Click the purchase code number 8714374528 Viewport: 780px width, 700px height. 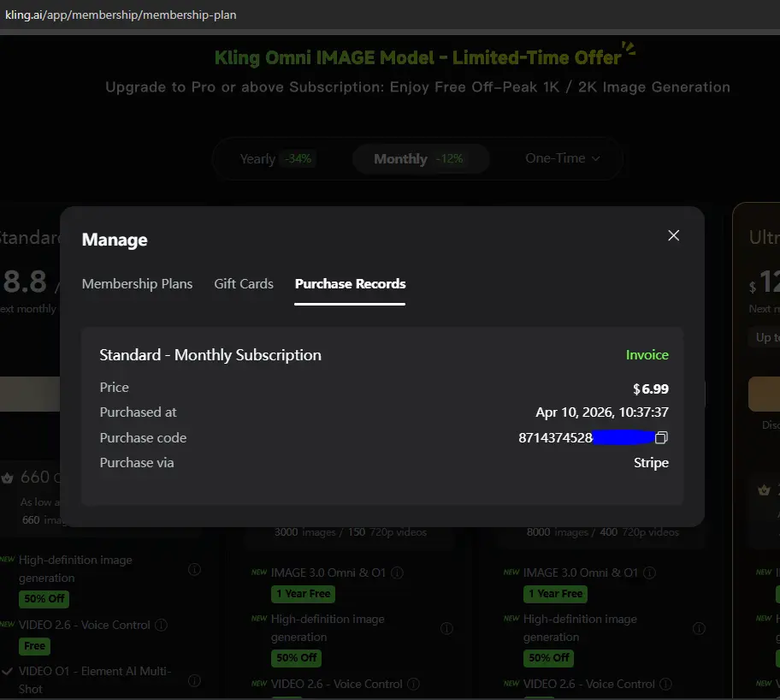[x=555, y=437]
